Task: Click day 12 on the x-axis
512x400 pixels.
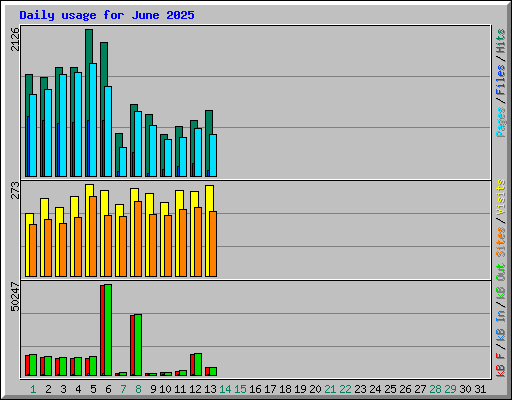Action: click(x=195, y=389)
